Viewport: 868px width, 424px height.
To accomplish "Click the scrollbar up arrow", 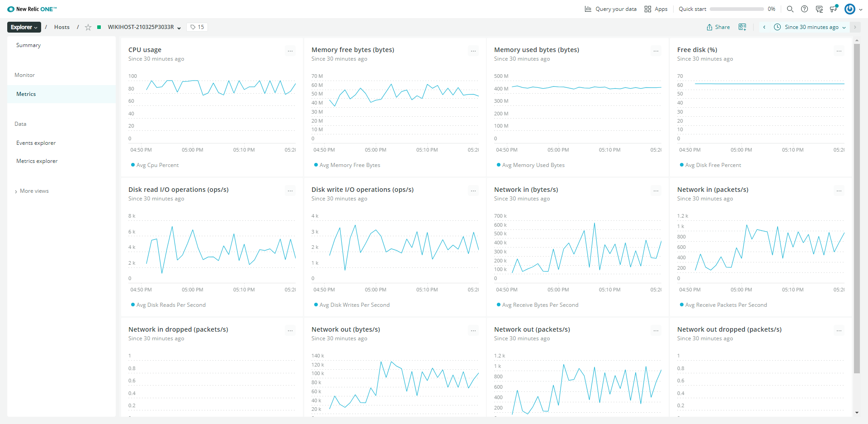I will click(857, 40).
